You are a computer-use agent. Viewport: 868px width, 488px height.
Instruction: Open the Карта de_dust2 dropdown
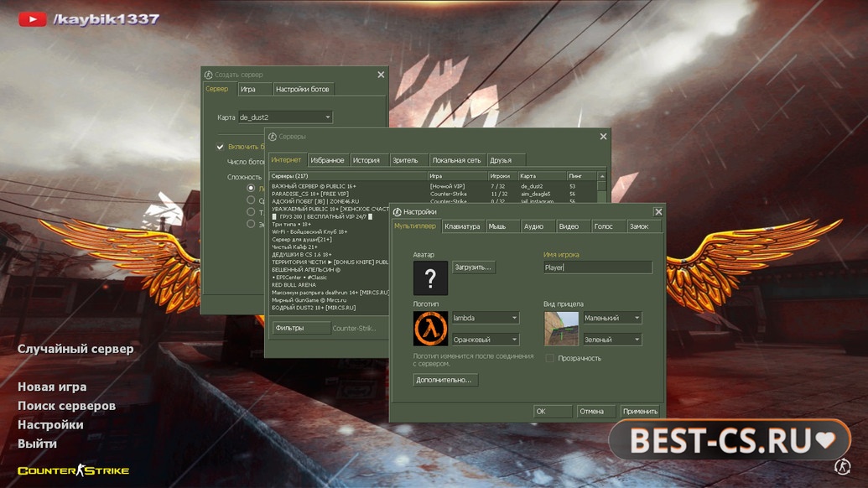285,117
